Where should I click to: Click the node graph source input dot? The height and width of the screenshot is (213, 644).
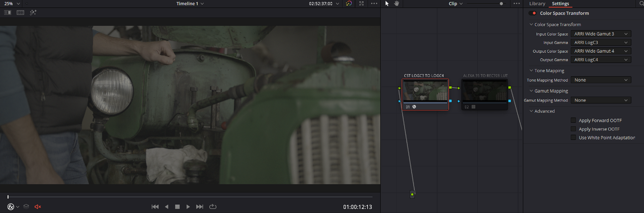pos(412,194)
